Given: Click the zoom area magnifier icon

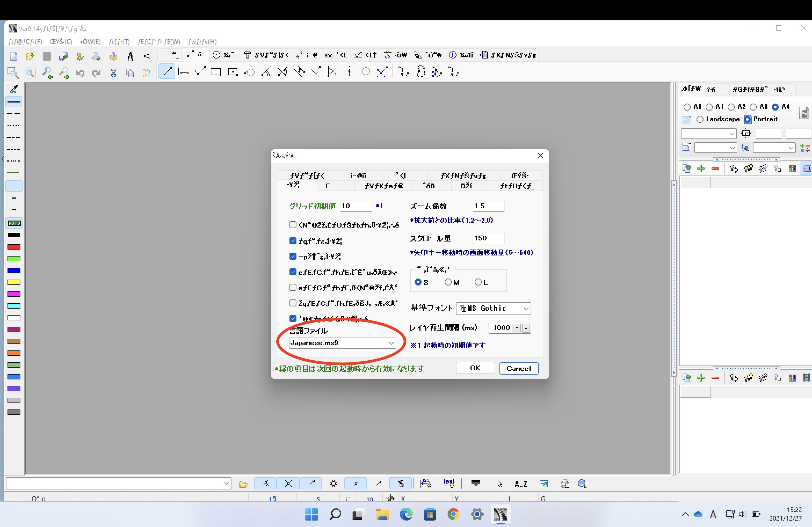Looking at the screenshot, I should 13,73.
